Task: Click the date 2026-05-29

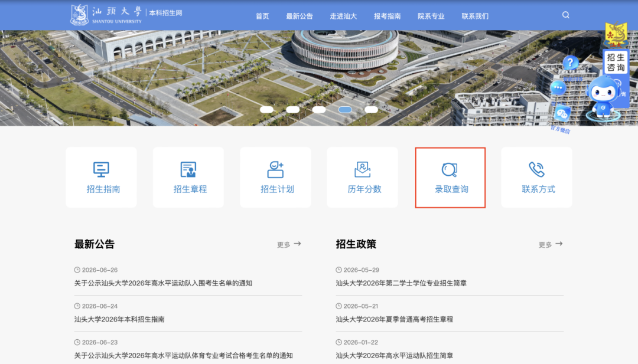Action: (x=362, y=270)
